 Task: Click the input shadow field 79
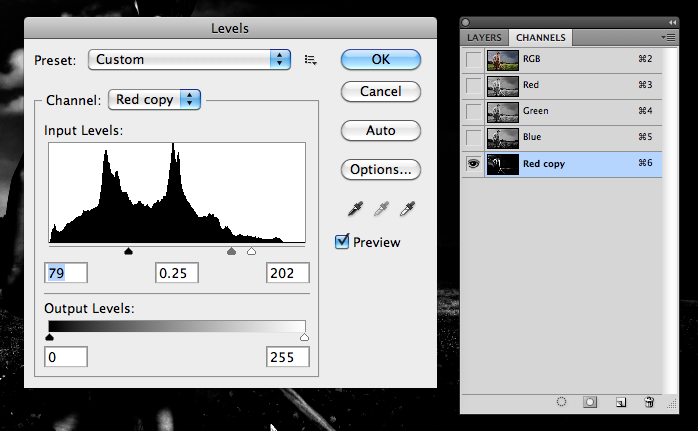66,273
